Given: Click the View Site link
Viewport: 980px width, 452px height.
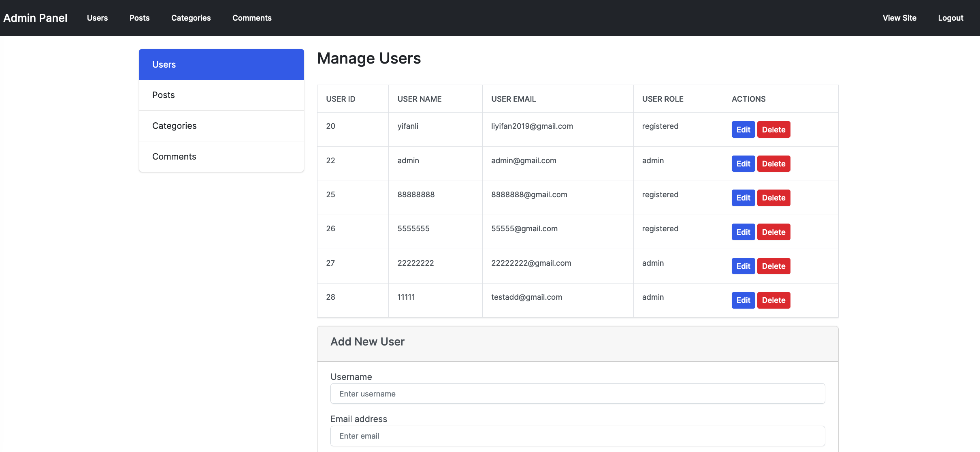Looking at the screenshot, I should click(x=899, y=18).
